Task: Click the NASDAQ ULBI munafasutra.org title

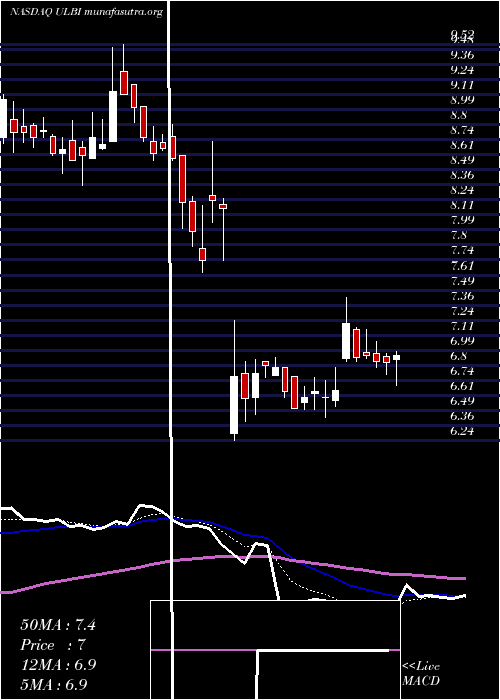Action: (x=86, y=12)
